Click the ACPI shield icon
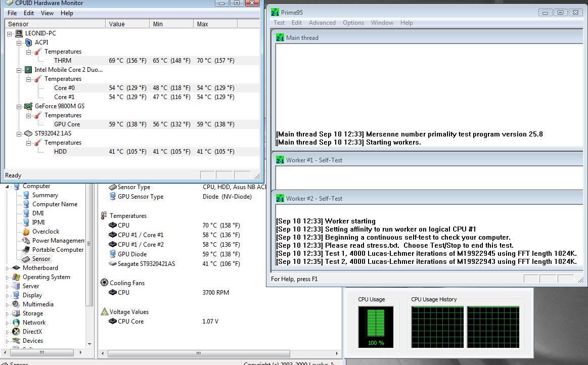The image size is (588, 365). (28, 42)
